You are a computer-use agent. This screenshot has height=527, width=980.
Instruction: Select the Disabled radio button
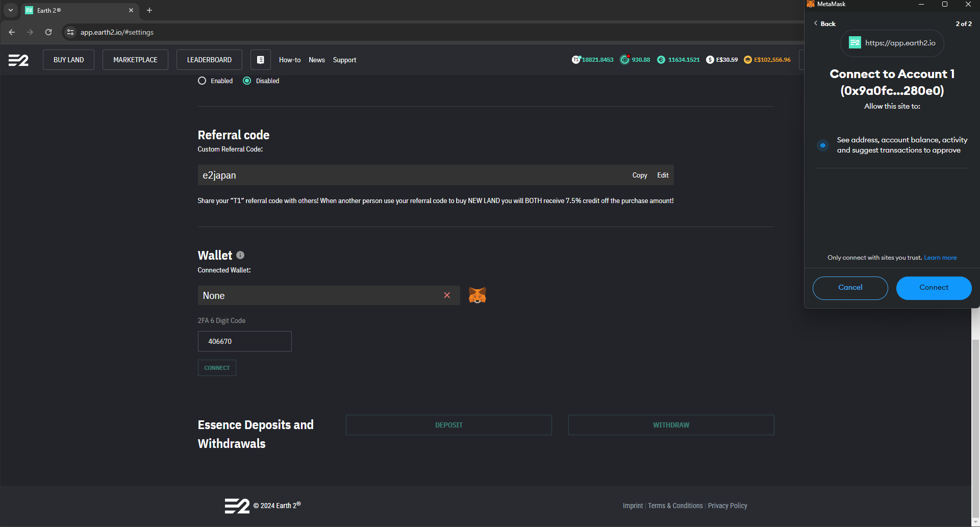pyautogui.click(x=247, y=81)
